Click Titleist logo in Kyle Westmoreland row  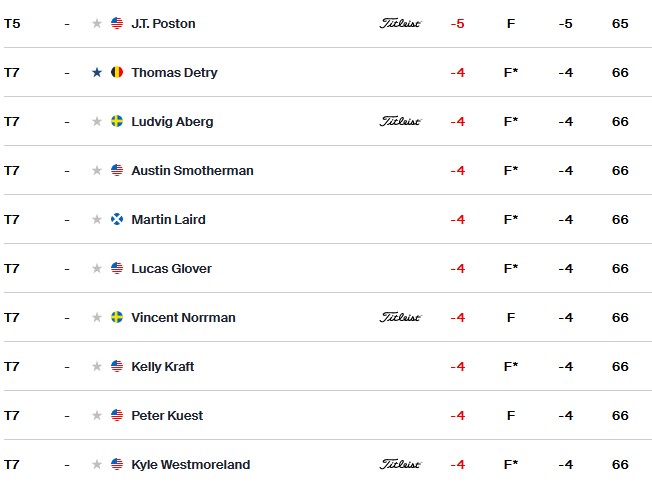click(400, 464)
